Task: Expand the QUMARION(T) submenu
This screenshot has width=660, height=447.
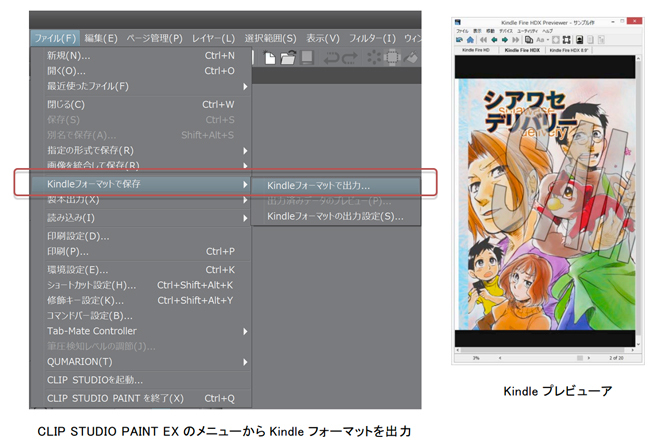Action: pos(141,362)
